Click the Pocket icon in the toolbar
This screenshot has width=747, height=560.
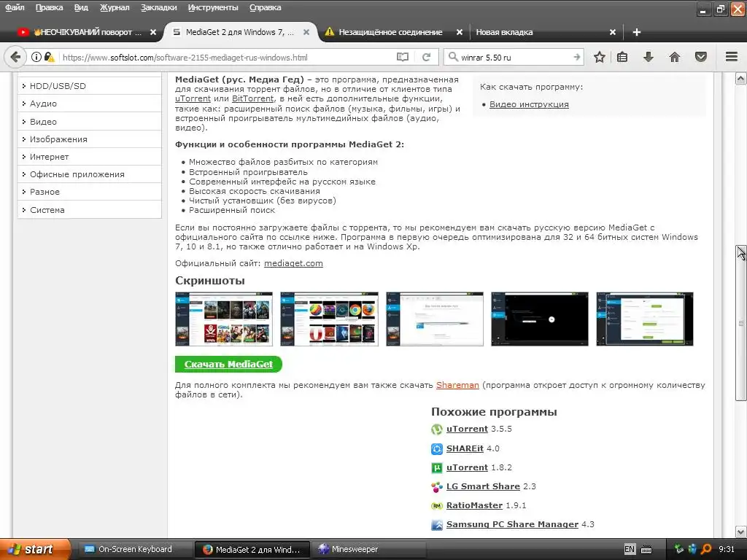701,57
